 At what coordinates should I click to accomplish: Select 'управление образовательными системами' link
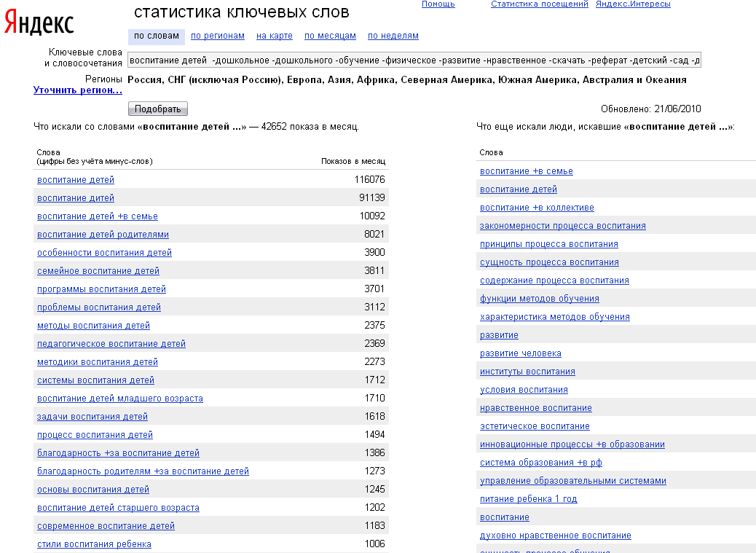point(572,481)
